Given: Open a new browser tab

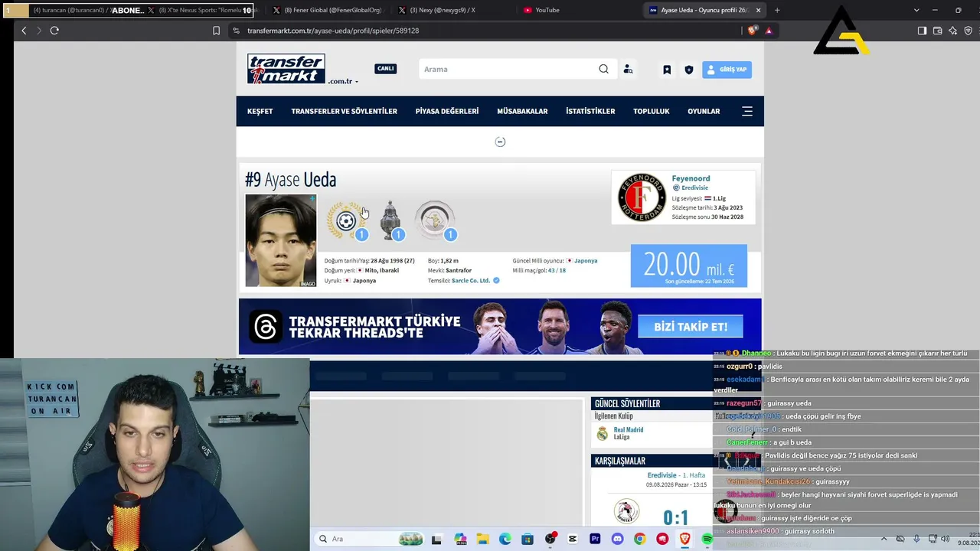Looking at the screenshot, I should [x=777, y=10].
